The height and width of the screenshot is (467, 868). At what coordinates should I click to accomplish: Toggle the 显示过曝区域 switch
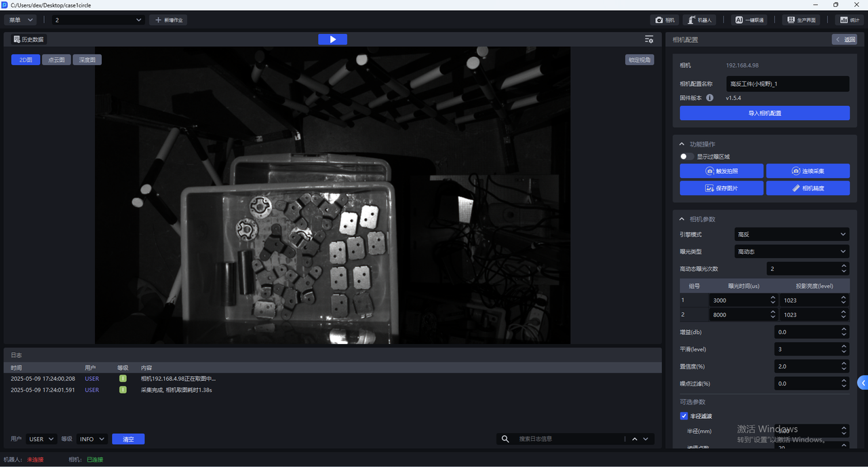coord(686,157)
